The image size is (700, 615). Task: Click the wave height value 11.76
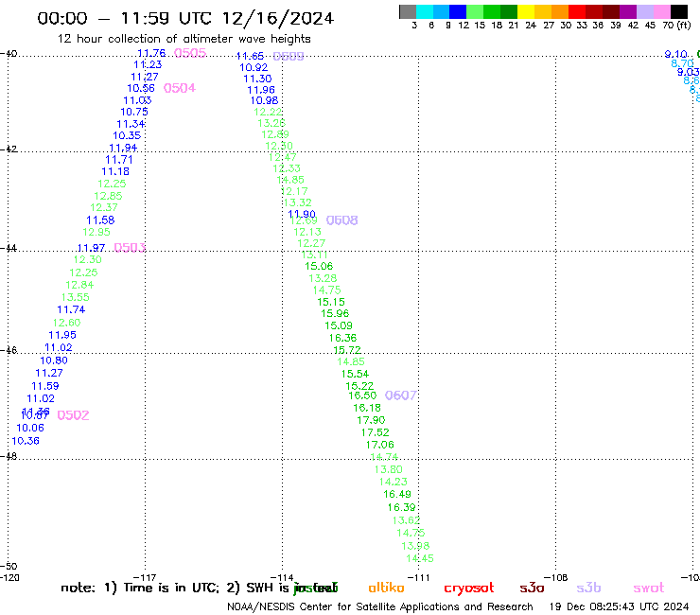151,53
